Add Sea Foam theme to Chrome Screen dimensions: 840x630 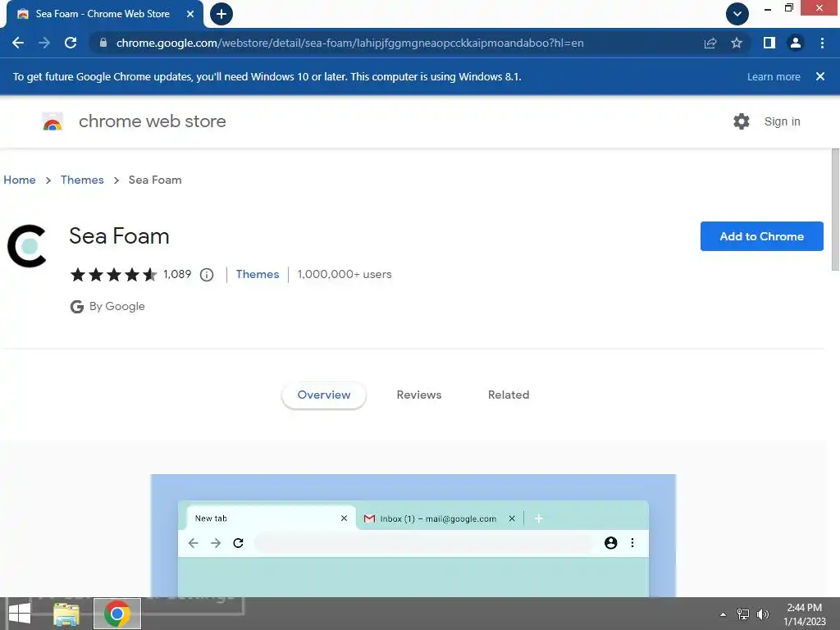(762, 236)
